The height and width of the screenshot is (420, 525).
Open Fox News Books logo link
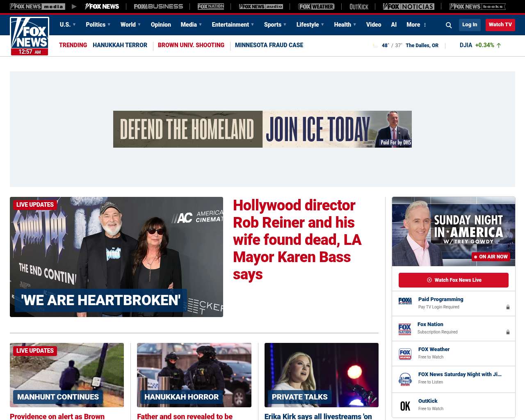click(477, 7)
